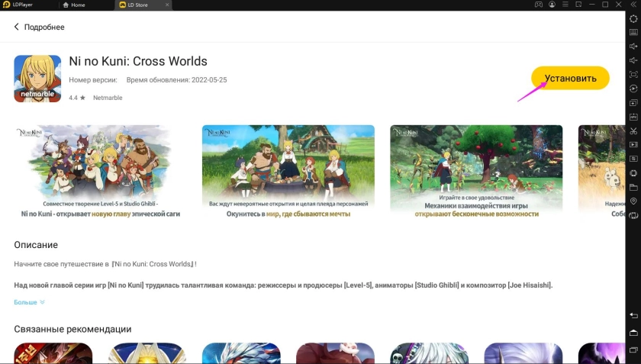Take screenshot with scissors icon
This screenshot has height=364, width=641.
tap(633, 131)
